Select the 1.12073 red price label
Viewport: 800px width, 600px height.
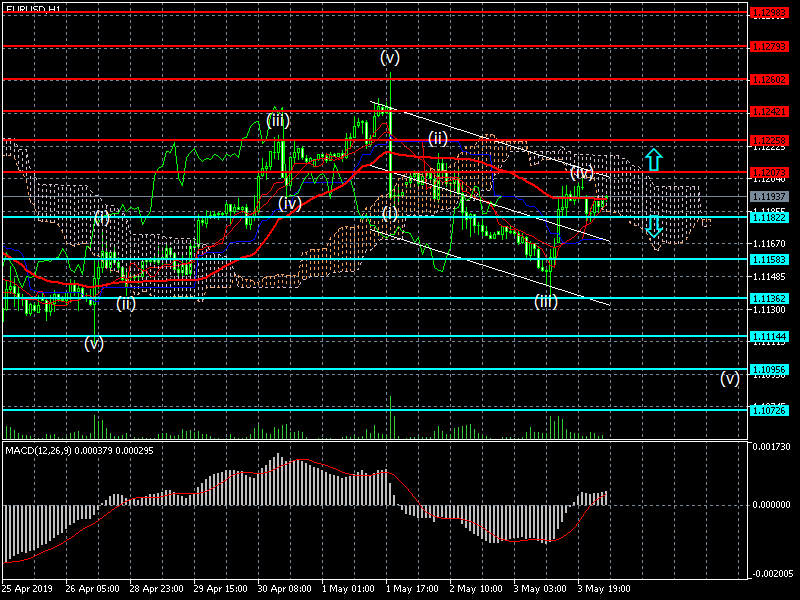(769, 172)
